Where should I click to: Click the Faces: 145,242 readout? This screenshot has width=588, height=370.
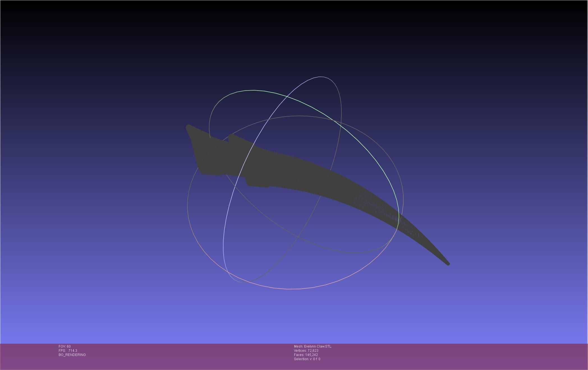click(x=306, y=355)
